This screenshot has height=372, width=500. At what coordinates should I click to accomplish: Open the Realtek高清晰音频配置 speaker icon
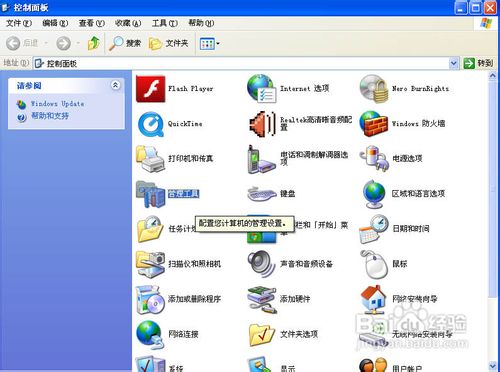coord(262,124)
